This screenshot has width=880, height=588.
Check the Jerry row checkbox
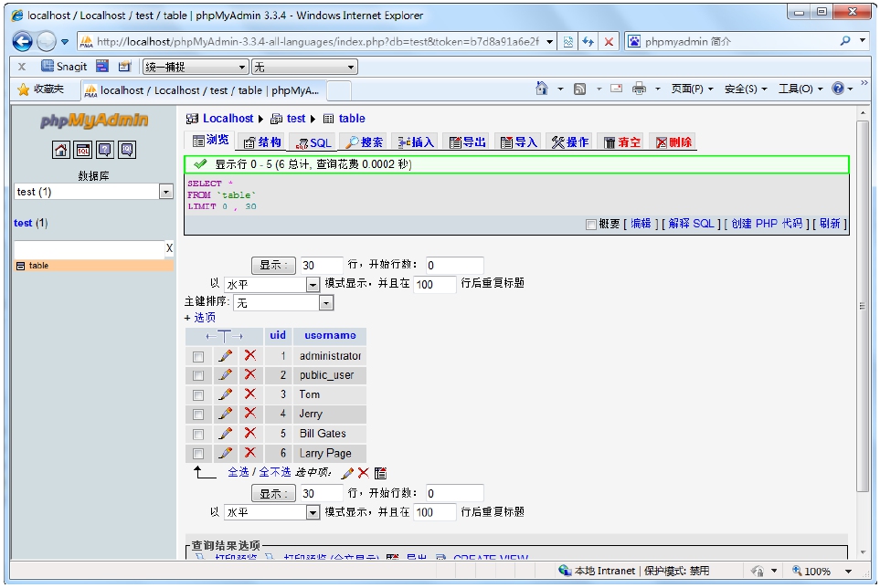pyautogui.click(x=198, y=415)
